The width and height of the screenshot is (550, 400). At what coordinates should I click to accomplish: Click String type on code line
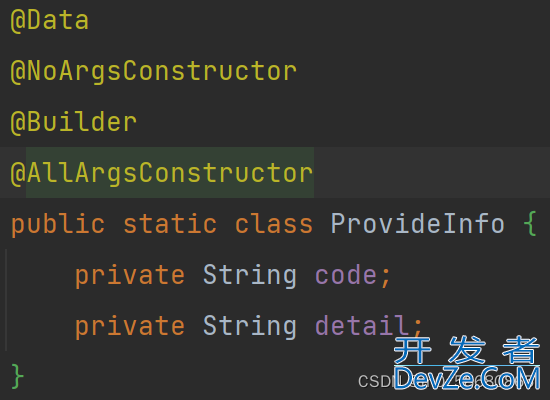pos(250,275)
